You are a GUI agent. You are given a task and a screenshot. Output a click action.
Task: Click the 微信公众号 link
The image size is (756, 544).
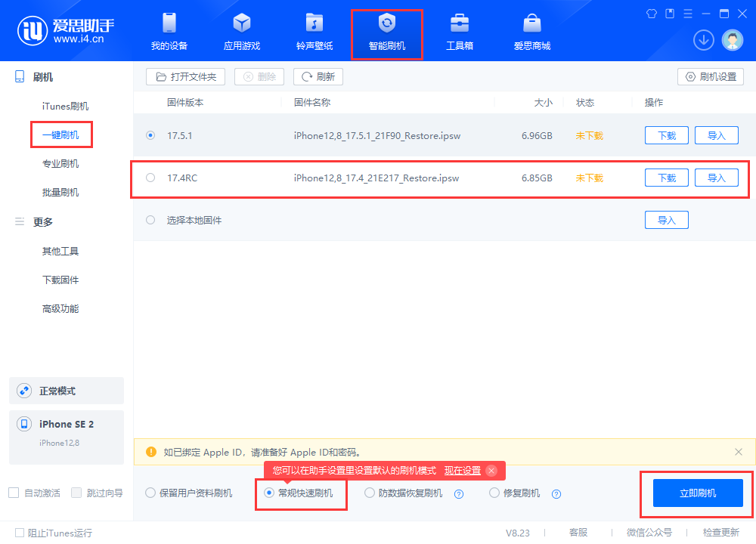649,533
